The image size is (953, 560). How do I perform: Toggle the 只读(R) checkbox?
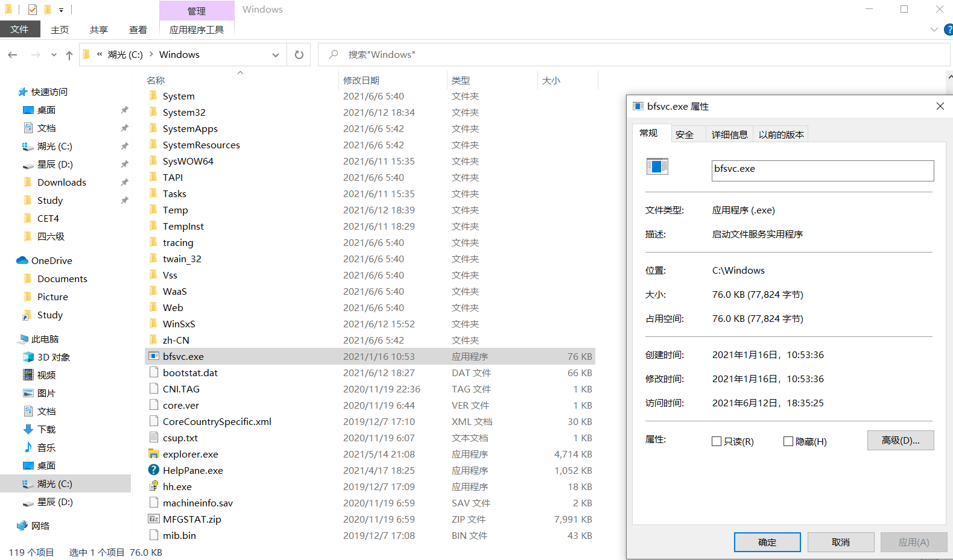point(717,441)
